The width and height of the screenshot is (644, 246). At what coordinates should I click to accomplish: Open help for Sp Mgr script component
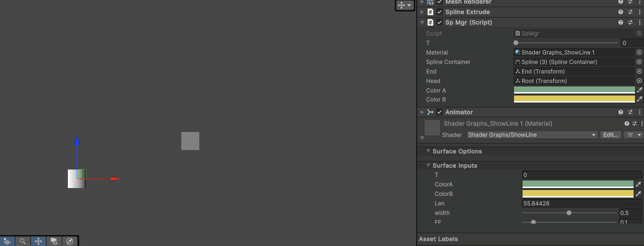click(x=621, y=22)
